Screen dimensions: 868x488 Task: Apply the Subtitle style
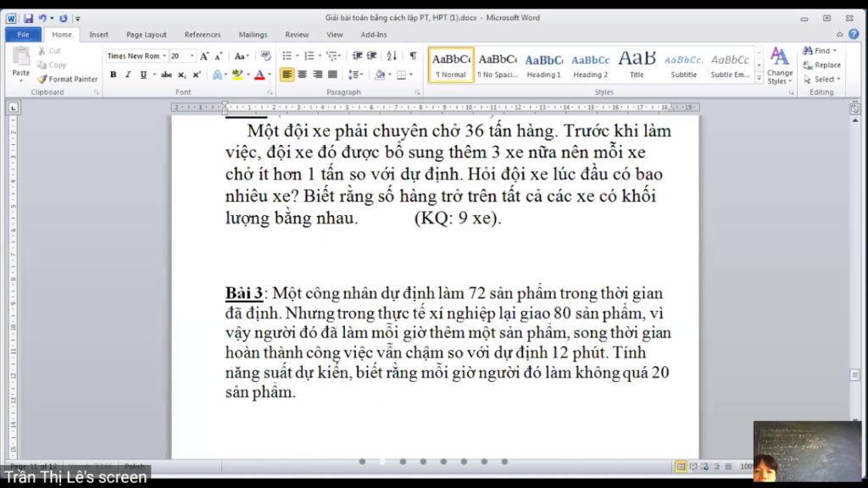coord(684,65)
